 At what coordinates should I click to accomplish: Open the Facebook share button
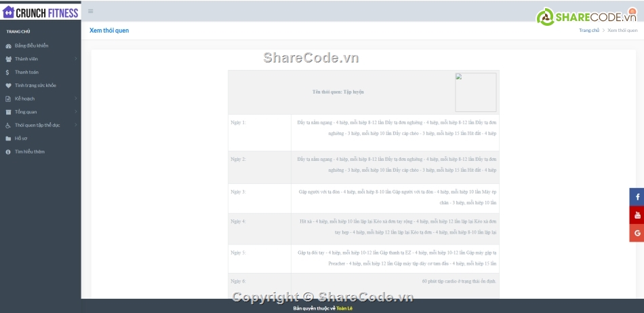point(637,197)
